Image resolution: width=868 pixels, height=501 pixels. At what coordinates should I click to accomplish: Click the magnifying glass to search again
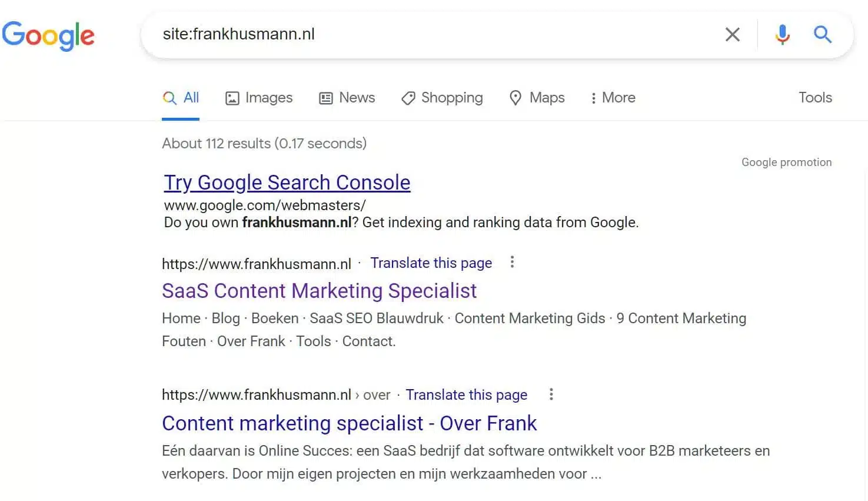click(822, 34)
